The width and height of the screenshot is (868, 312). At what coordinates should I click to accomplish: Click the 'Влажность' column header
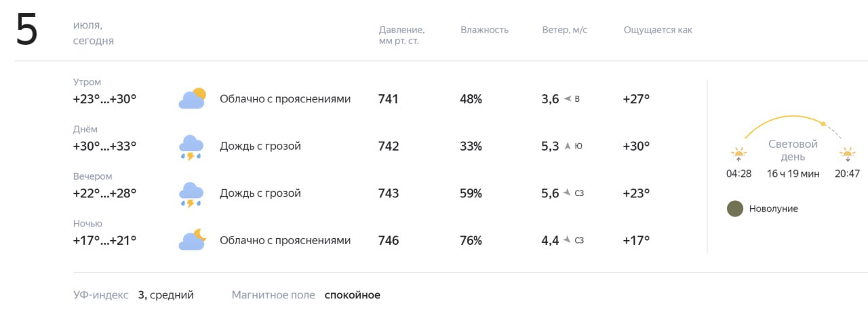pos(484,30)
